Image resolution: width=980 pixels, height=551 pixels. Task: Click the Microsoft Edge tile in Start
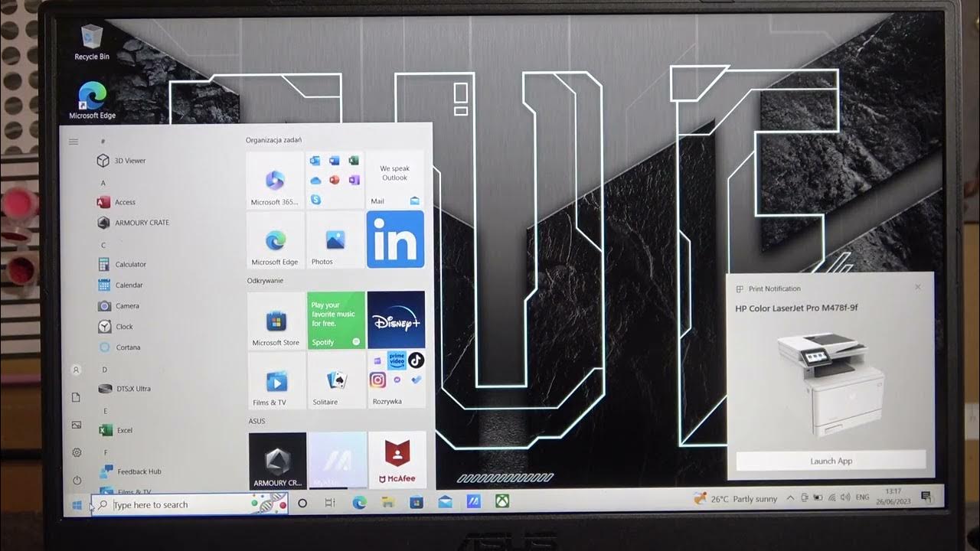tap(275, 240)
